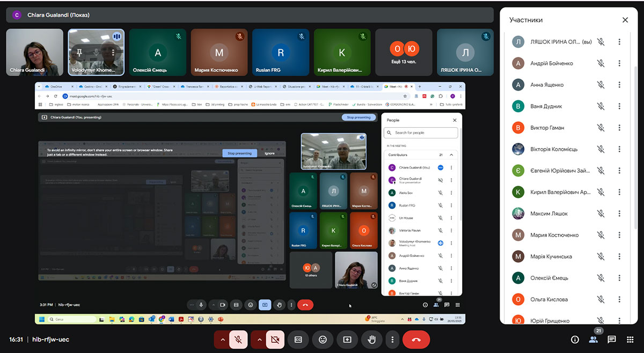Click highlighted present button in shared toolbar
Screen dimensions: 644x353
point(265,305)
